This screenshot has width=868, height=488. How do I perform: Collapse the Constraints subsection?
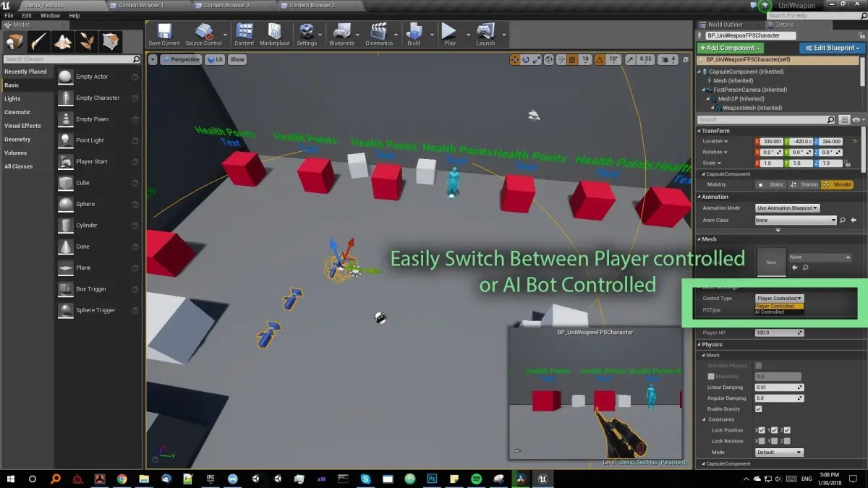click(x=703, y=419)
